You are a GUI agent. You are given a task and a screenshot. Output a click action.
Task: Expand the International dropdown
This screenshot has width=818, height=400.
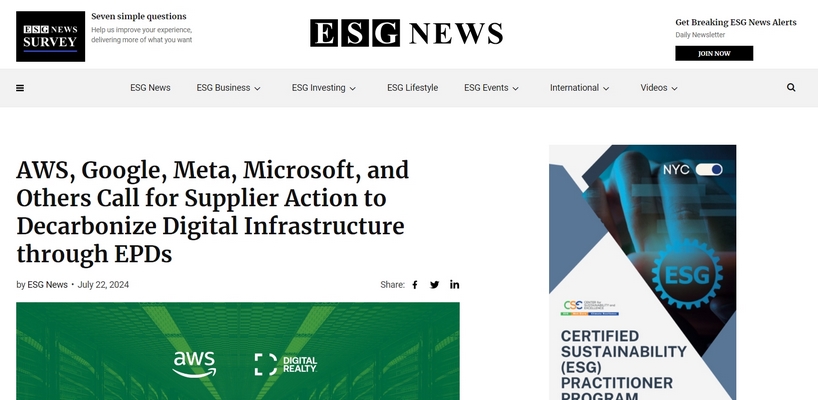[x=579, y=88]
